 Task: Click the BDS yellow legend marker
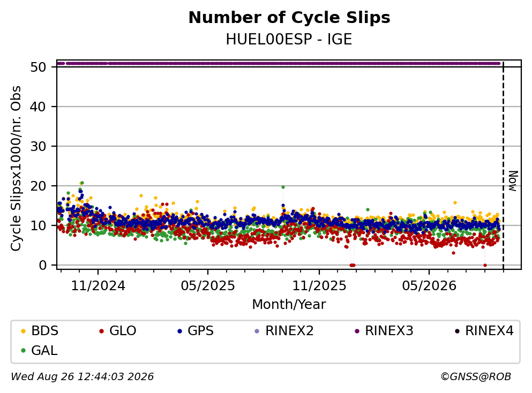pos(23,331)
